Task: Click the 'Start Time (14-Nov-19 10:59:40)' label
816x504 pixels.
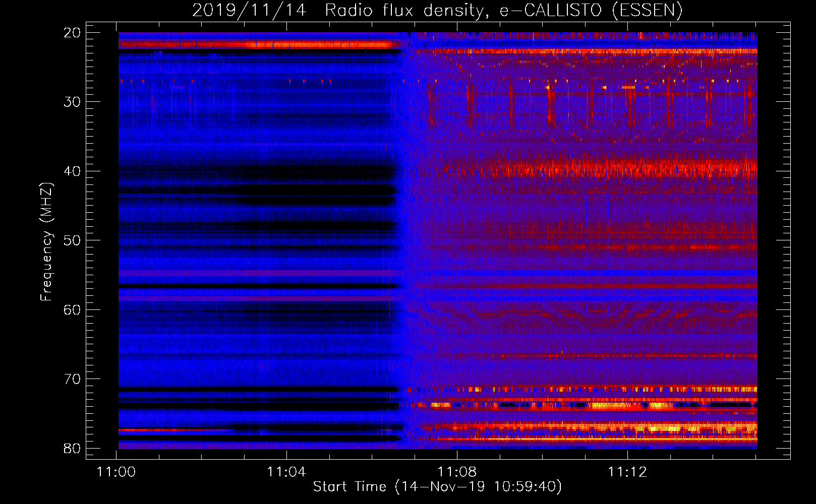Action: pos(437,487)
